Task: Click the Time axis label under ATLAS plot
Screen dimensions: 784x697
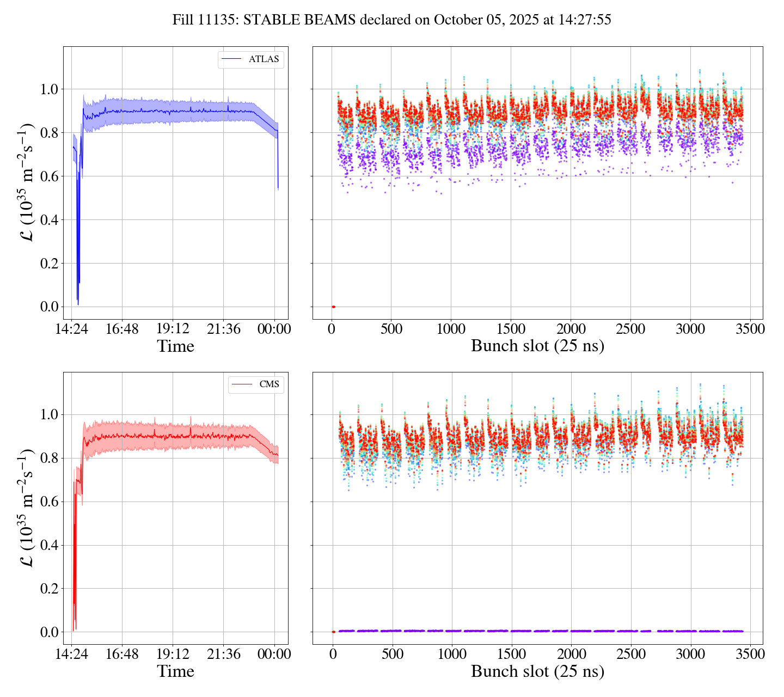Action: click(x=175, y=346)
